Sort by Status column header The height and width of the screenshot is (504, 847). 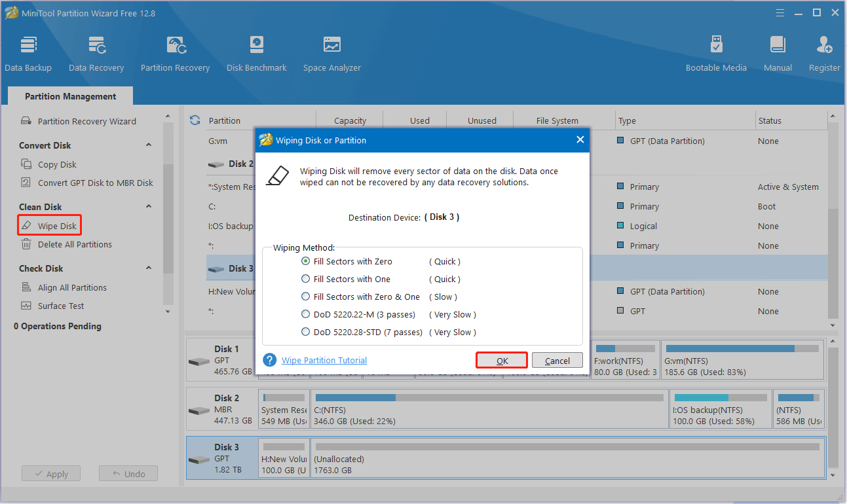(x=791, y=120)
